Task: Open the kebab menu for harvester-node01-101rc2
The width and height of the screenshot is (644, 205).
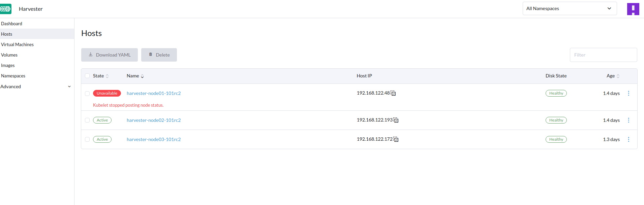Action: (x=628, y=93)
